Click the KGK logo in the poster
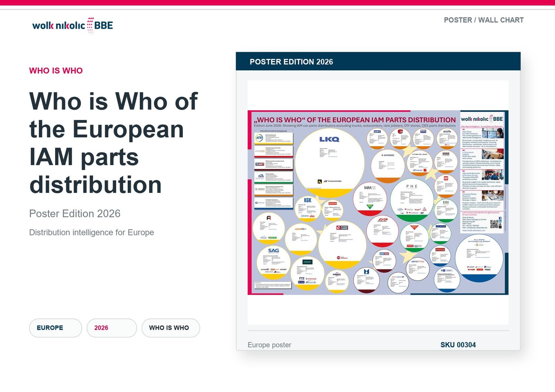 tap(307, 200)
